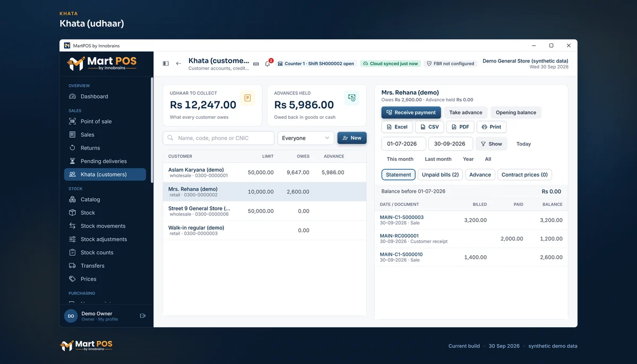Click the FBR not configured badge
This screenshot has width=637, height=364.
point(451,64)
